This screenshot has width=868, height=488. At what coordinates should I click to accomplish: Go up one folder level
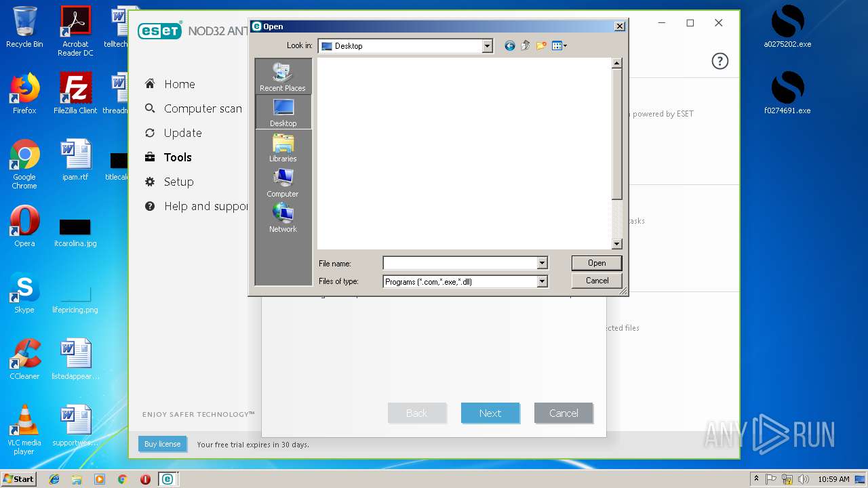[x=526, y=46]
